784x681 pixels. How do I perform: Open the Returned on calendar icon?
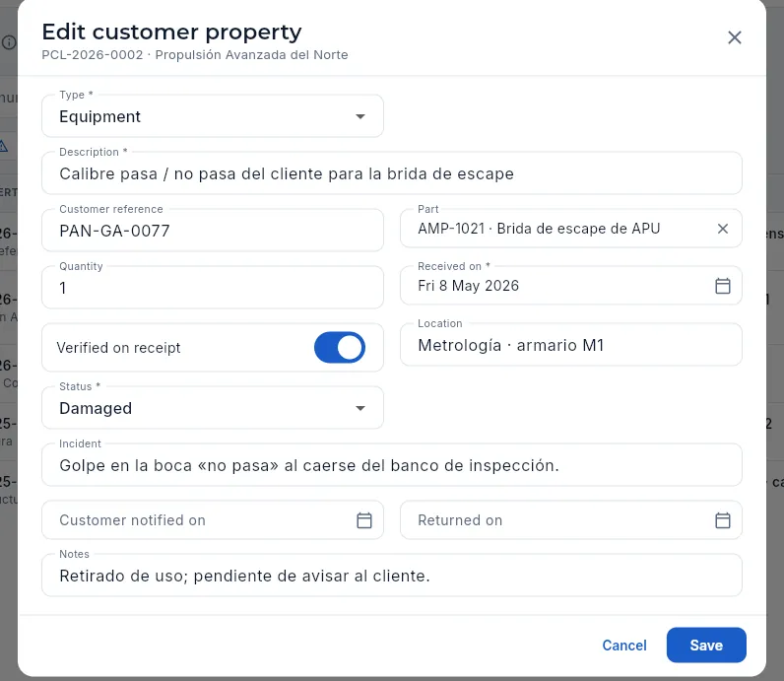pyautogui.click(x=723, y=520)
